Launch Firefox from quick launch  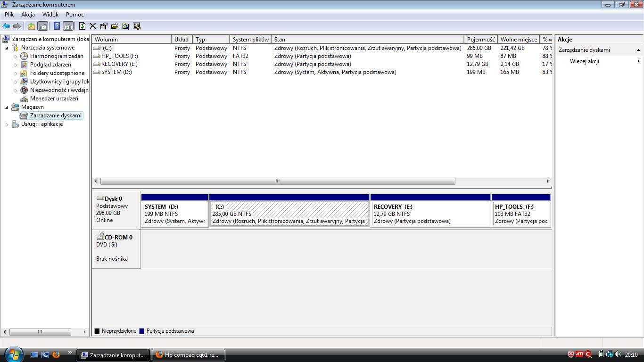click(56, 354)
